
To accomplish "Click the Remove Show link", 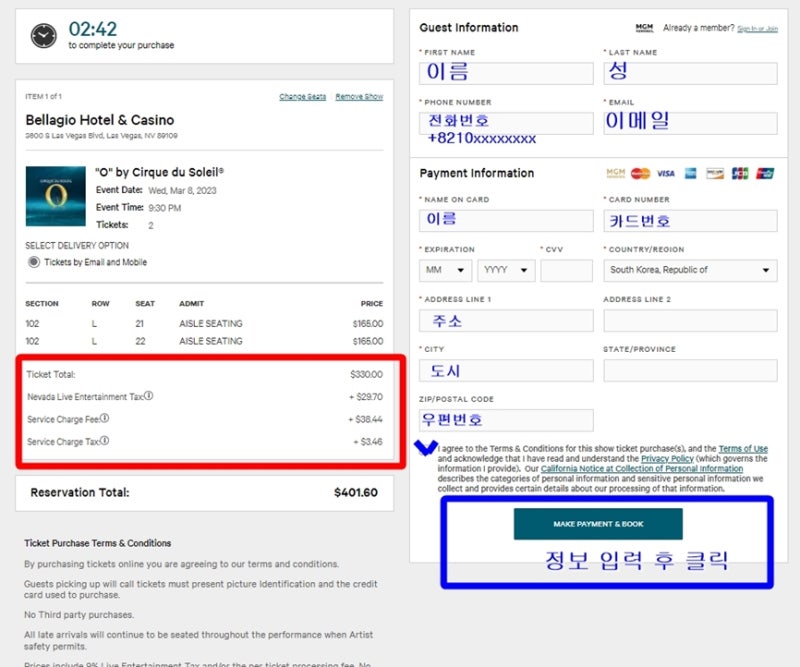I will coord(359,96).
